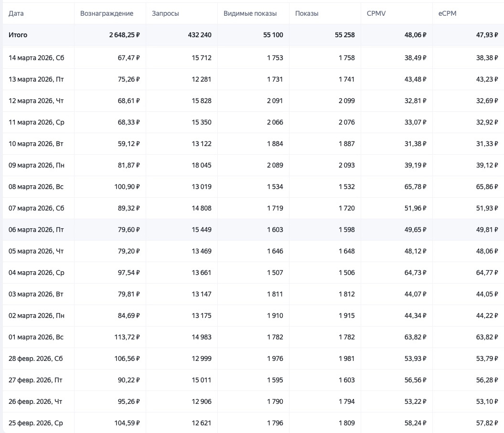Click the 25 февр. 2026, Ср row
The image size is (504, 433).
[x=36, y=423]
